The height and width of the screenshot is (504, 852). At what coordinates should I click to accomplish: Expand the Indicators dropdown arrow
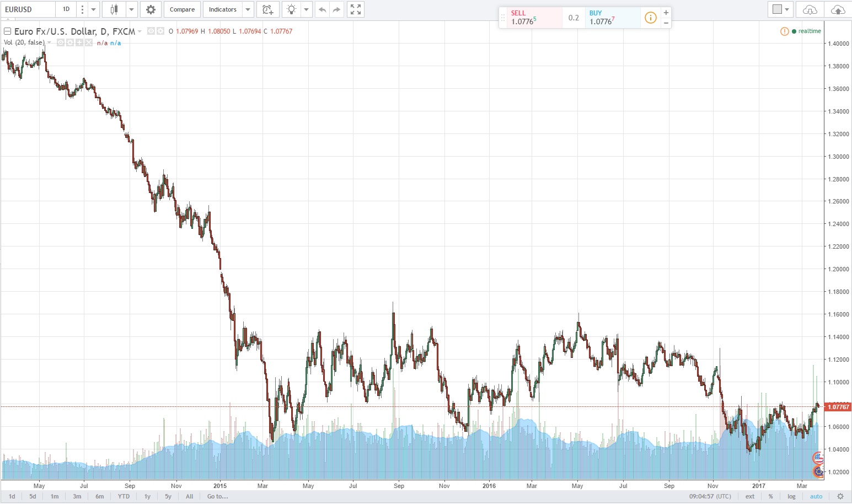(248, 9)
